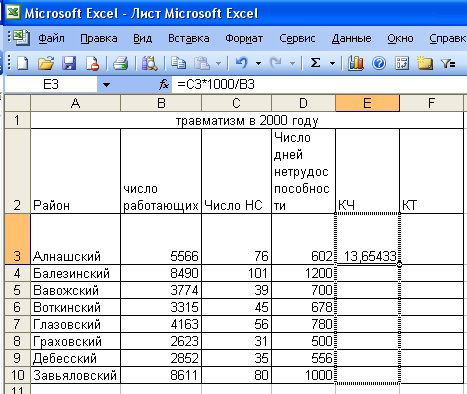Expand the Redo history dropdown arrow
Screen dimensions: 467x394
point(292,63)
